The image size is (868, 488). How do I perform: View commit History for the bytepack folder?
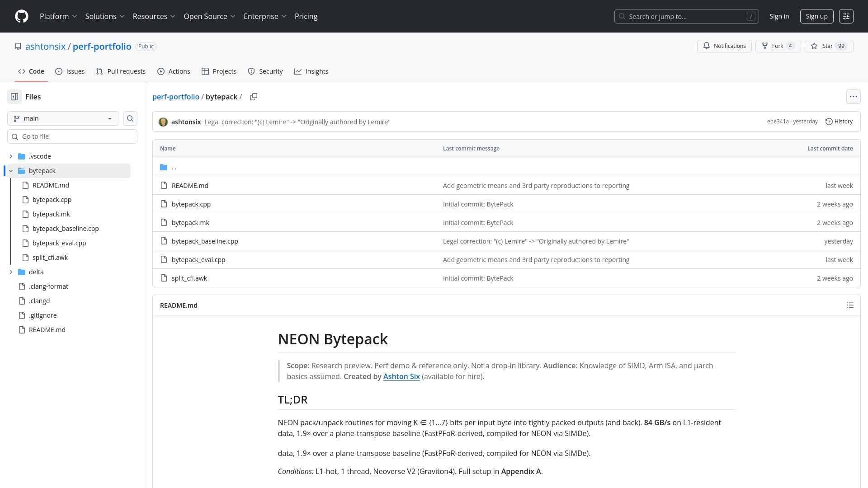(839, 121)
